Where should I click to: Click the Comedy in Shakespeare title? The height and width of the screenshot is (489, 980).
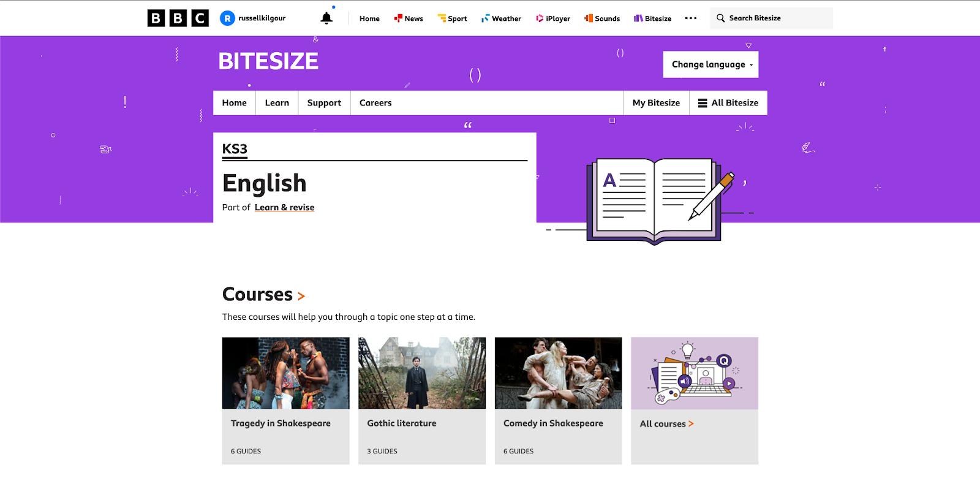(553, 423)
